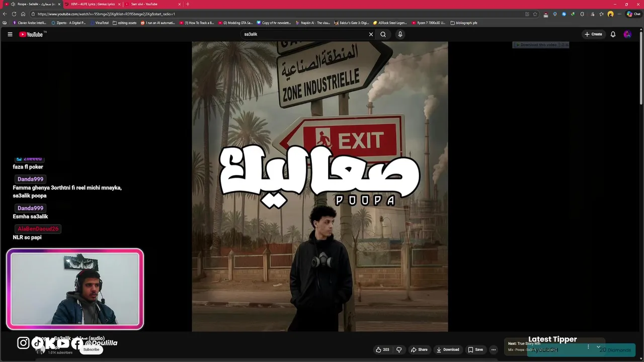
Task: Open a new browser tab
Action: click(188, 4)
